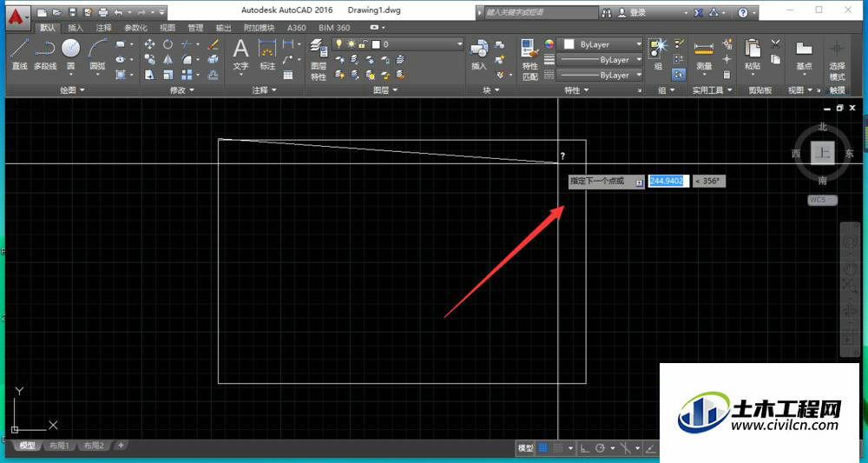Click the Base point (基点) icon
The image size is (868, 463).
(x=804, y=54)
